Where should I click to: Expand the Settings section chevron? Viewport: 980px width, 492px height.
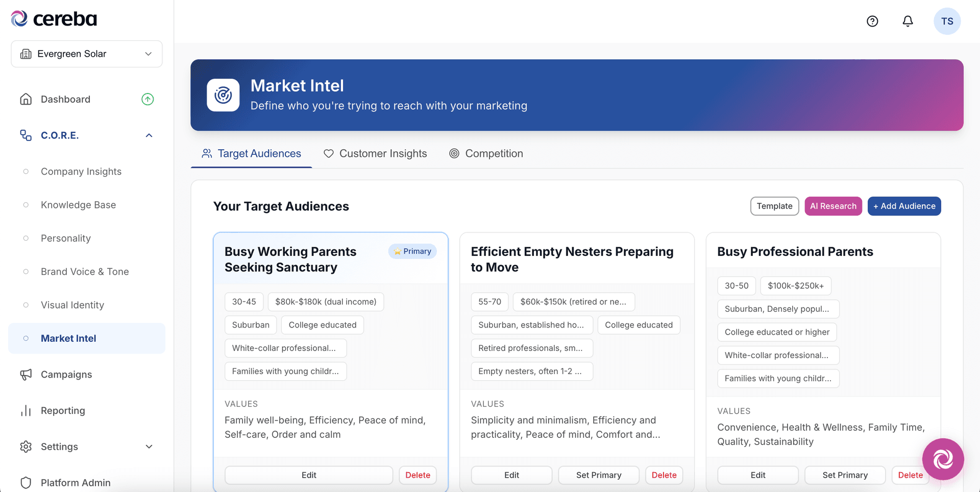tap(149, 447)
